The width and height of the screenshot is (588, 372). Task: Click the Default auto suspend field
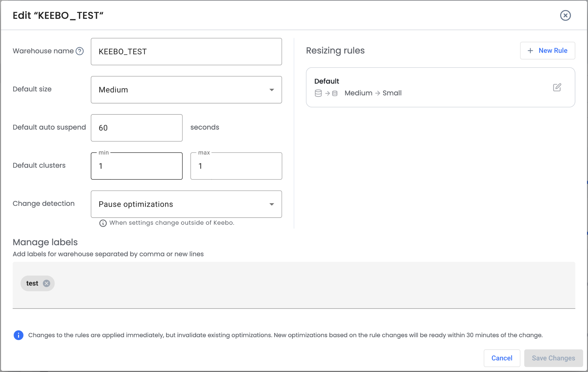[x=136, y=128]
